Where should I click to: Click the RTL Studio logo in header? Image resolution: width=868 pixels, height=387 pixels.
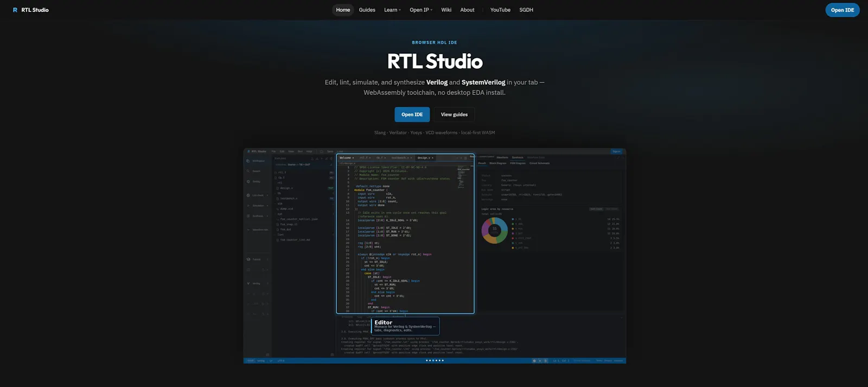[x=30, y=10]
